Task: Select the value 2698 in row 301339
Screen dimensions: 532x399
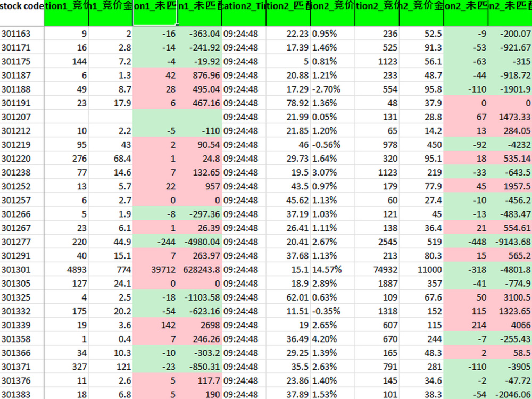Action: (199, 326)
